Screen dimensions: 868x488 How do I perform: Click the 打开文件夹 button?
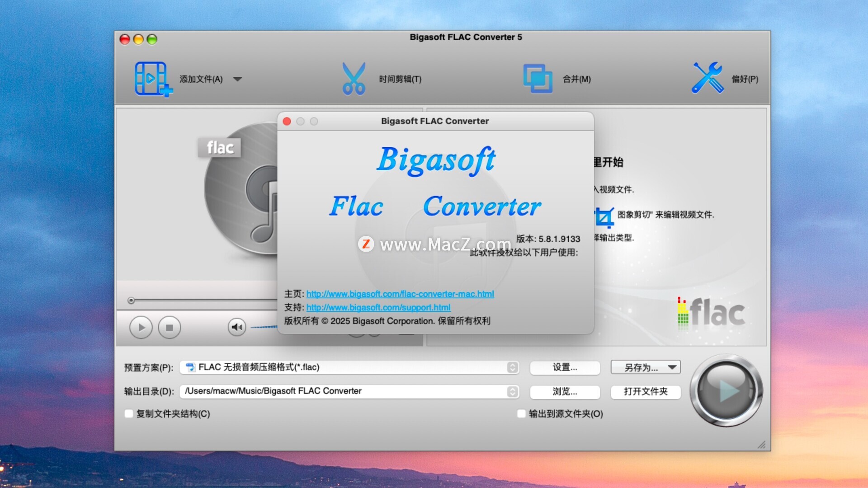pyautogui.click(x=646, y=391)
